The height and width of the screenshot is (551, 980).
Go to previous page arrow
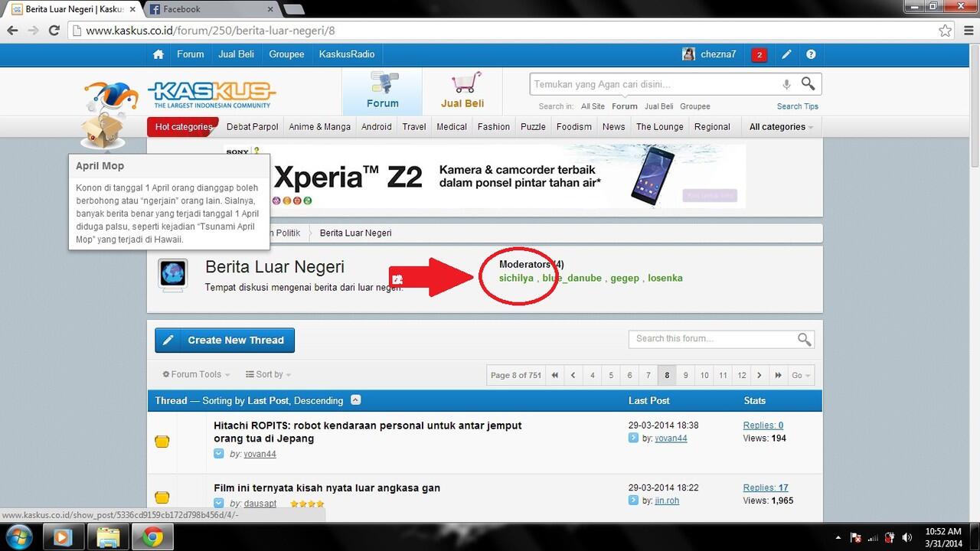point(573,375)
